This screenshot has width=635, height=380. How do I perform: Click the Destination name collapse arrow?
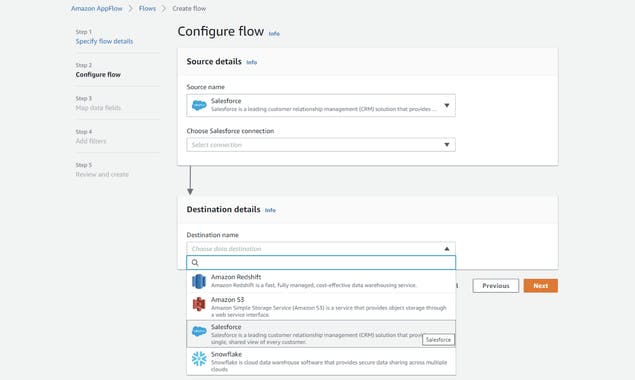coord(447,249)
